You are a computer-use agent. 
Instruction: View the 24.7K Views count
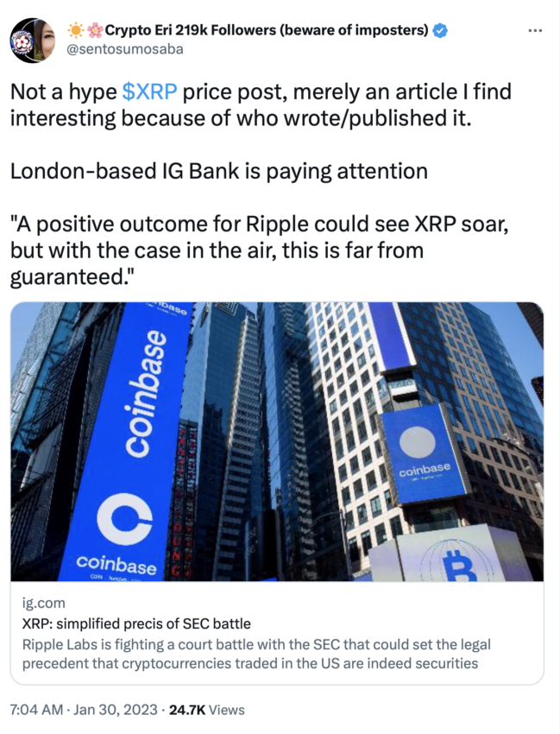point(207,710)
